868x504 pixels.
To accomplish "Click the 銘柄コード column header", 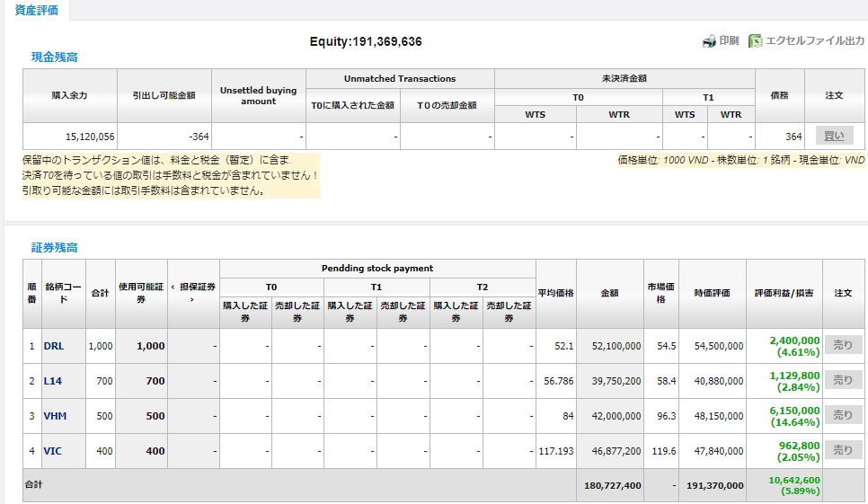I will [x=63, y=293].
